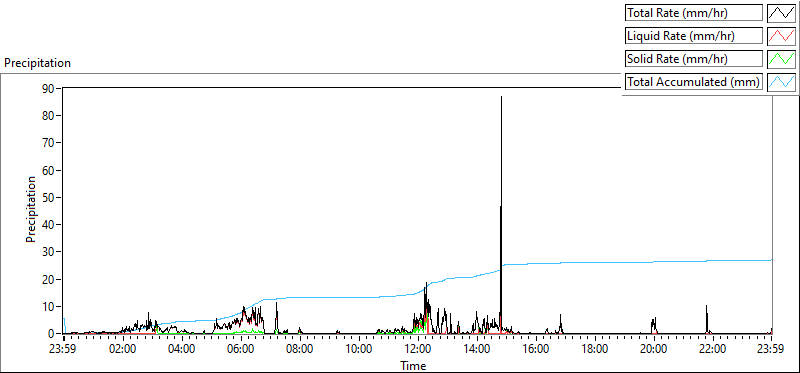Click the ending 23:59 time axis label
Image resolution: width=800 pixels, height=373 pixels.
point(772,350)
